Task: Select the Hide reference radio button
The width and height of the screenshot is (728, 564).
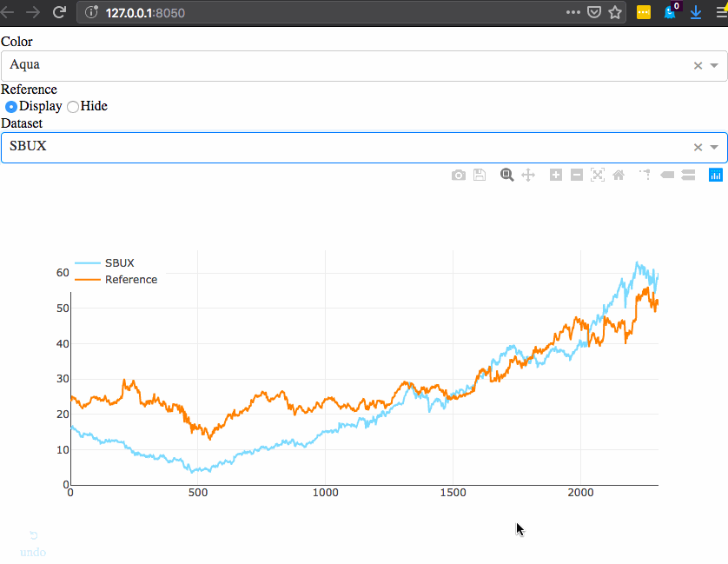Action: tap(73, 107)
